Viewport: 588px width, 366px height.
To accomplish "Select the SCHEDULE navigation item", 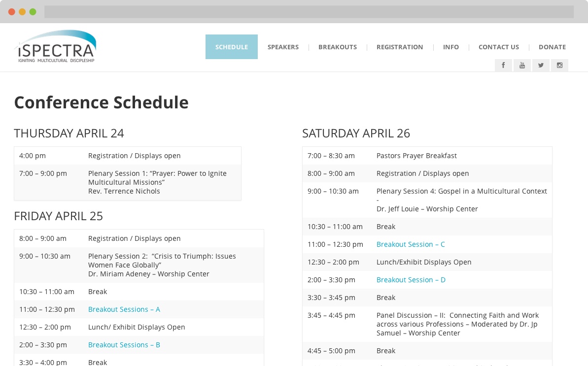I will (231, 47).
